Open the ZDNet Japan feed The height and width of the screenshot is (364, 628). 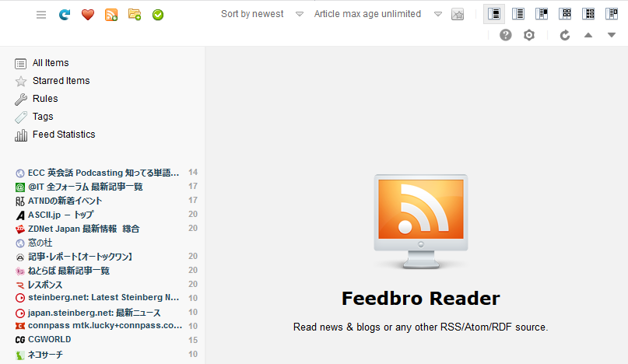pos(84,229)
